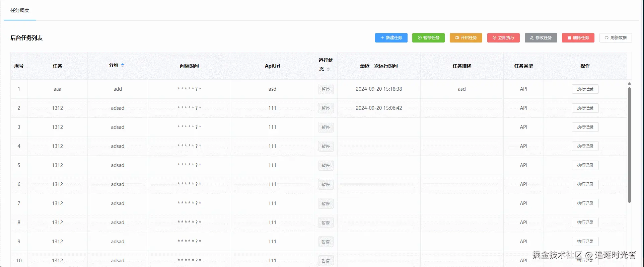Click the ApiUrl column header

[272, 66]
